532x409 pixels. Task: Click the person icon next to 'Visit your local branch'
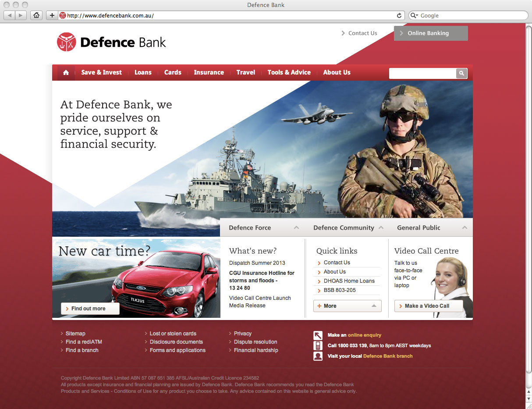click(x=318, y=356)
